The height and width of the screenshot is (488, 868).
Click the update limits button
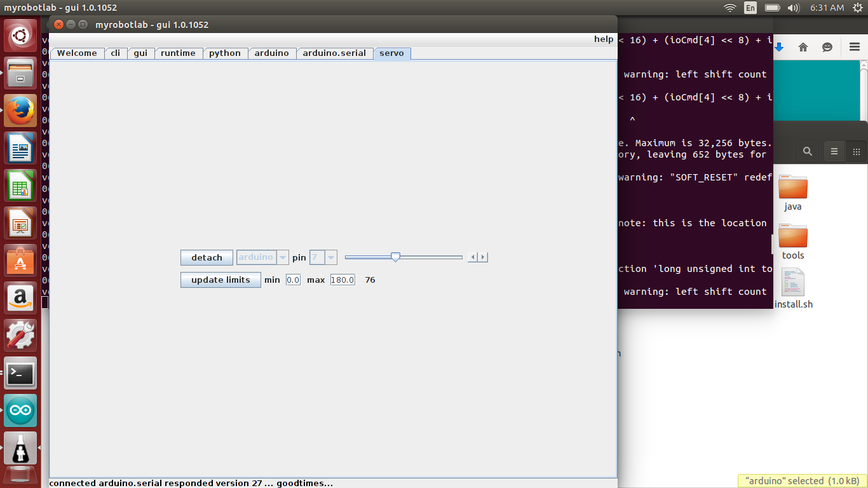pyautogui.click(x=220, y=280)
